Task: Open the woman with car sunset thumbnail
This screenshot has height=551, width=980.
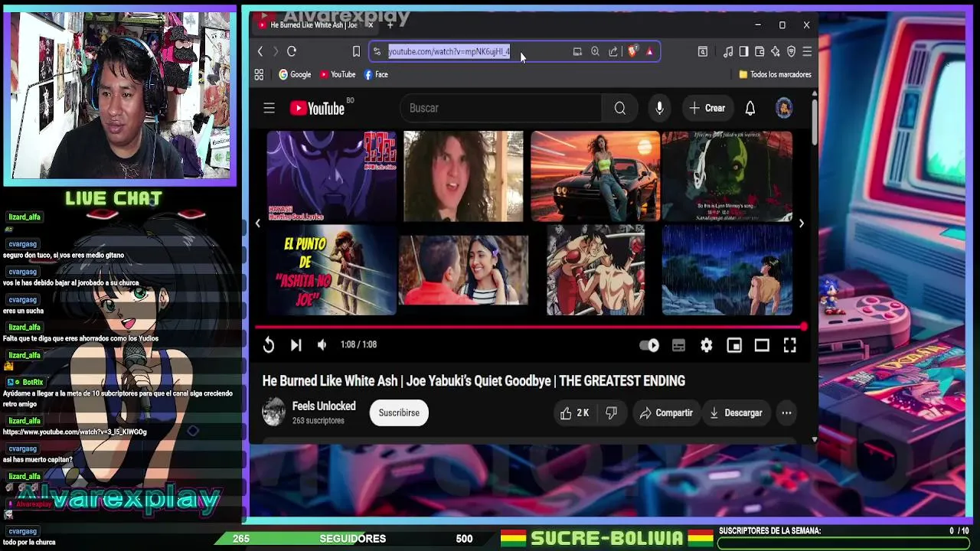Action: pos(595,176)
